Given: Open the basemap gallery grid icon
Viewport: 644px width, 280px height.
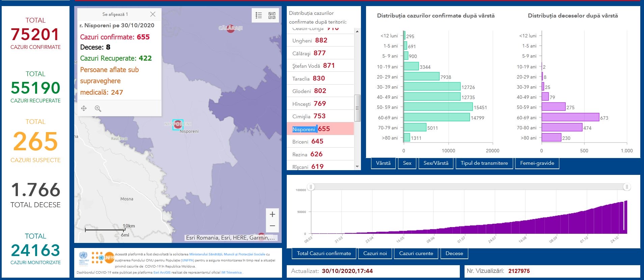Looking at the screenshot, I should click(272, 15).
